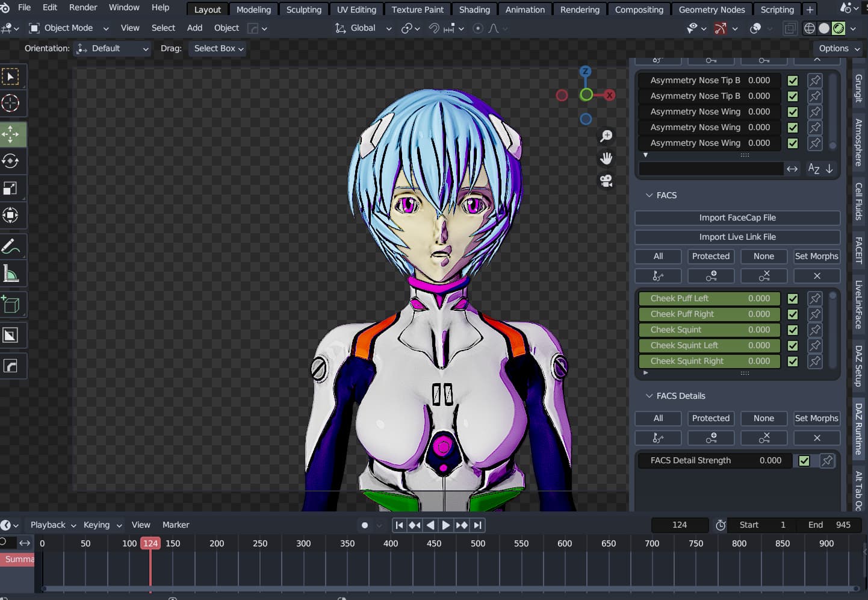Switch to wireframe viewport shading

810,28
